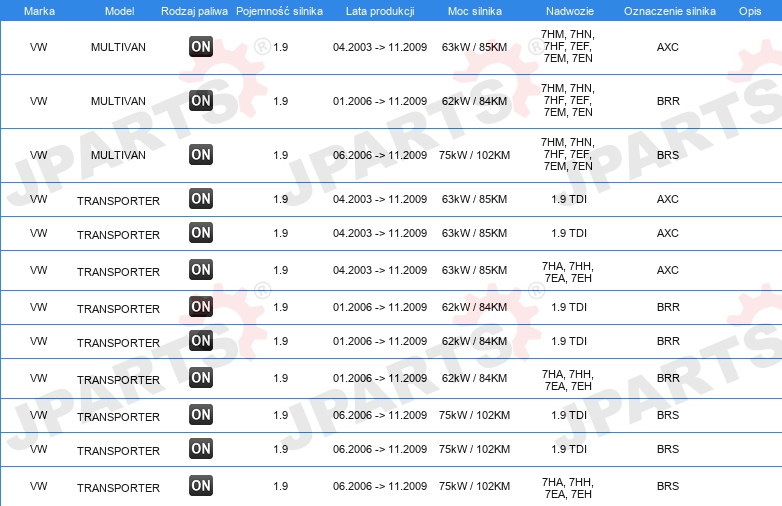Select 7HA, 7HH, 7EA, 7EH in BRS row
Screen dimensions: 782x506
pos(568,488)
